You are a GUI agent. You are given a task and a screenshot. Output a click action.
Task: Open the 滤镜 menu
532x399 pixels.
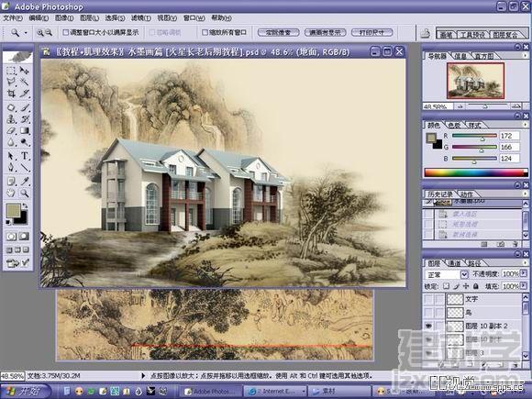tap(141, 18)
